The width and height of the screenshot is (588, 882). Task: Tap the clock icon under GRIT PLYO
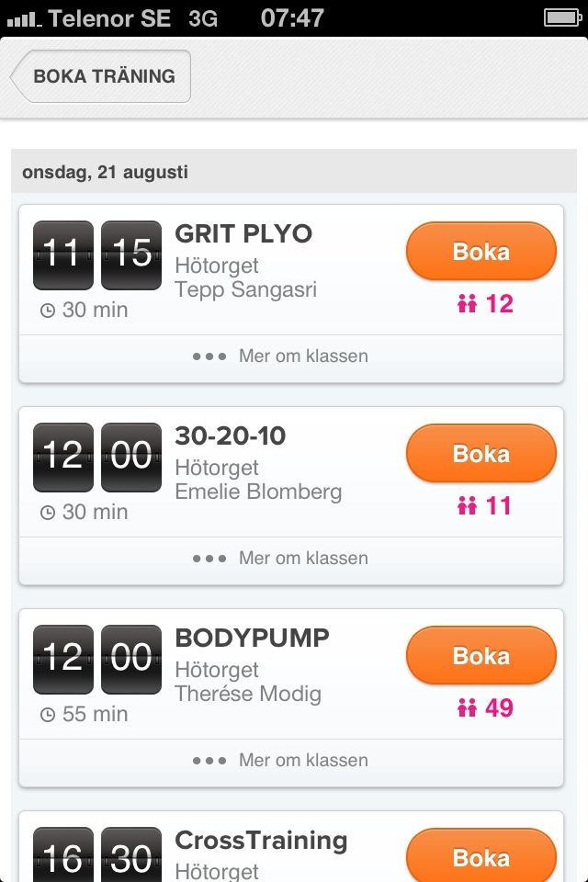pos(48,311)
